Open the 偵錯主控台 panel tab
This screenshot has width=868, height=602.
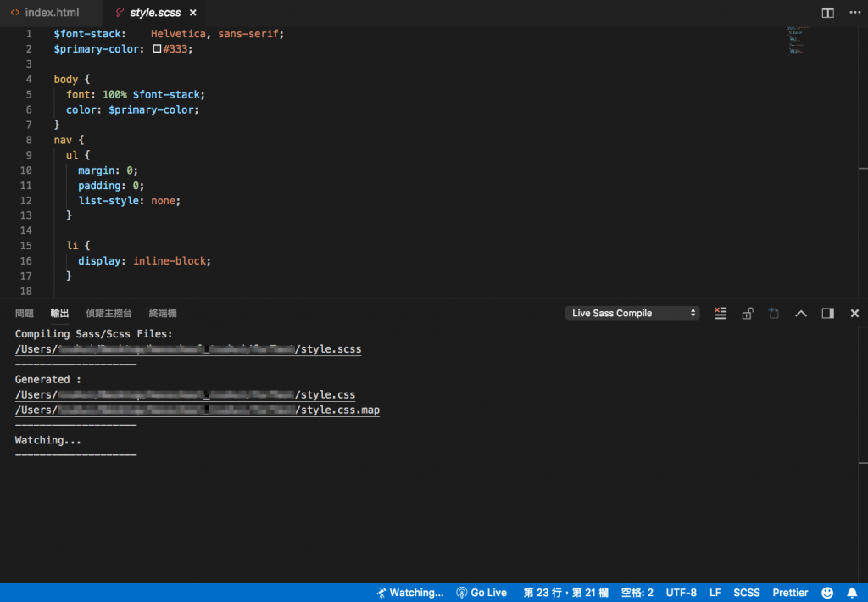pos(108,313)
